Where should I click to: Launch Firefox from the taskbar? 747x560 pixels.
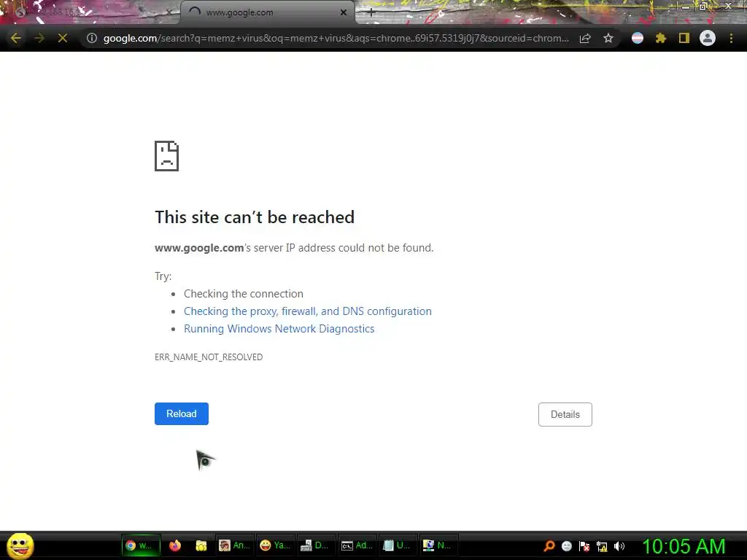point(175,545)
